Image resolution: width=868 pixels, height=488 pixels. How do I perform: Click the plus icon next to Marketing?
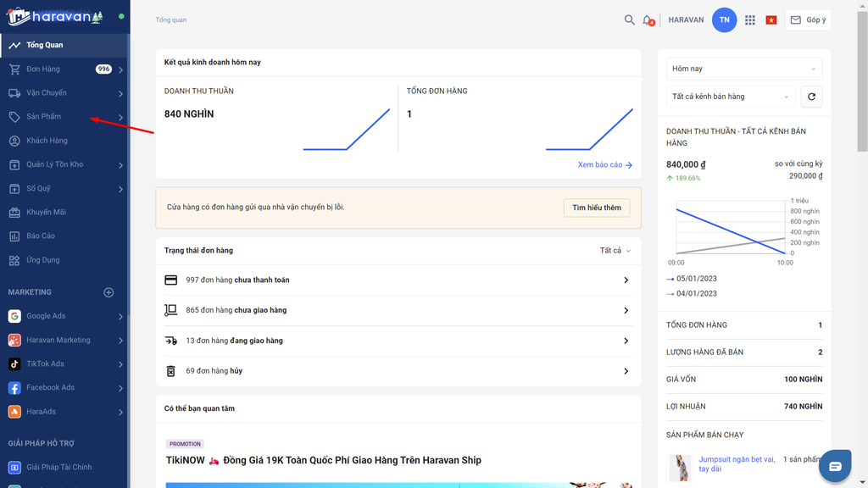click(x=108, y=292)
